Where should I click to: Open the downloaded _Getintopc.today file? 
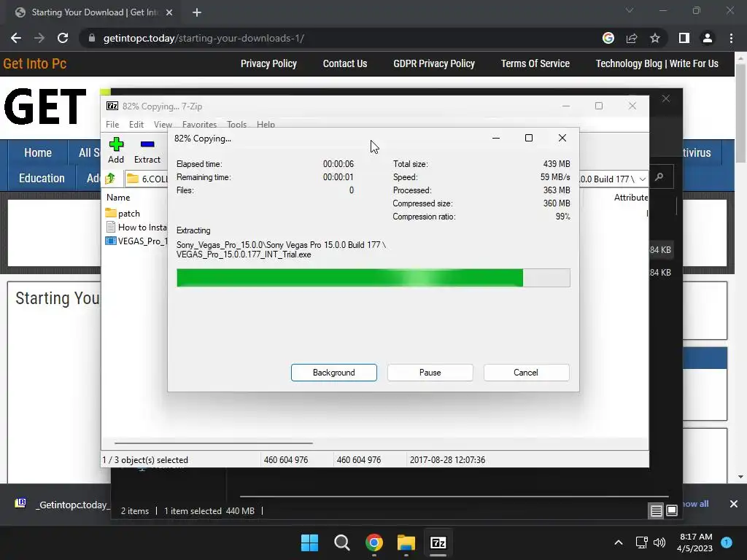click(x=62, y=505)
